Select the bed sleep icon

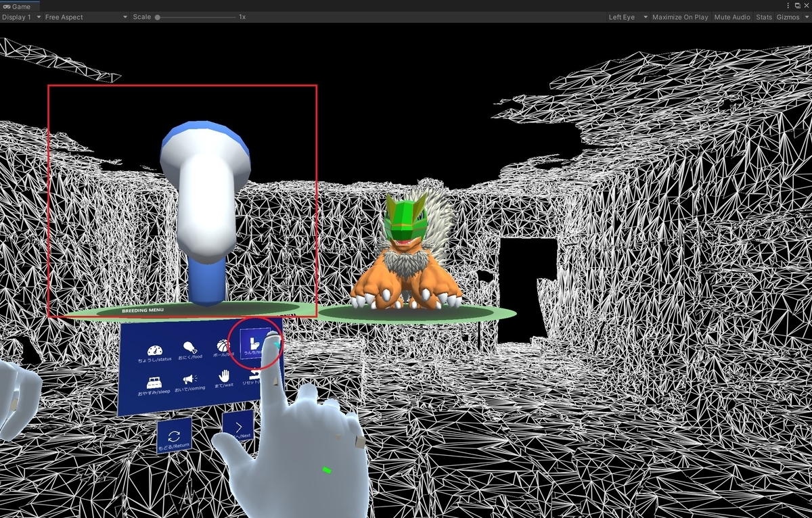click(154, 381)
